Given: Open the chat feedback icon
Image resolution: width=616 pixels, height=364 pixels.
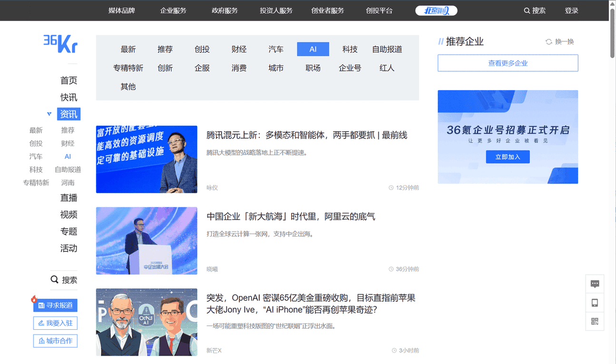Looking at the screenshot, I should click(x=595, y=284).
